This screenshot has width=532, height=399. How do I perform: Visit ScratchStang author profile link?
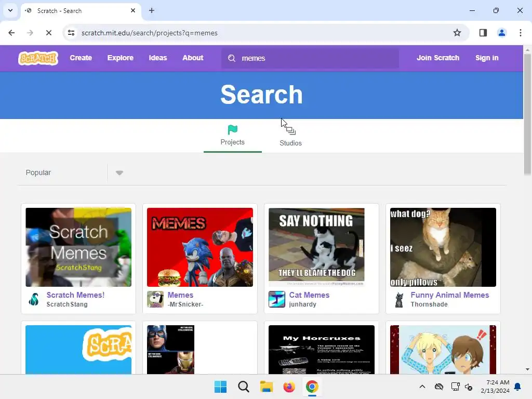pos(67,304)
